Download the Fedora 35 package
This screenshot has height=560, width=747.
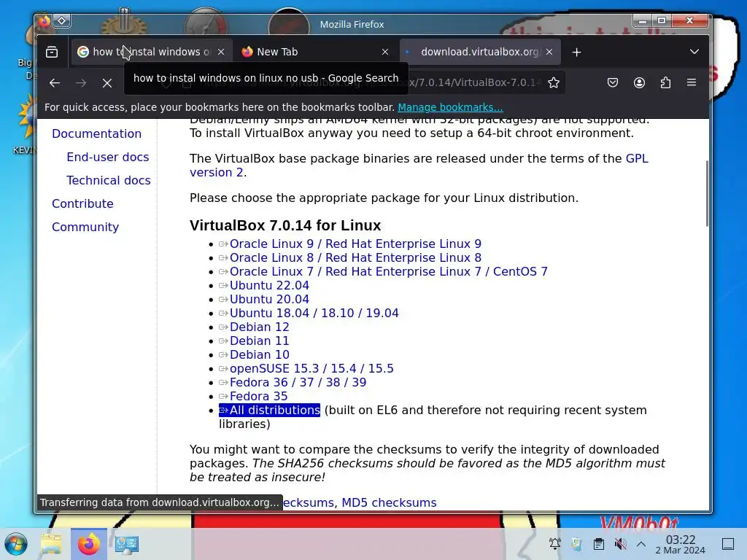pos(258,396)
